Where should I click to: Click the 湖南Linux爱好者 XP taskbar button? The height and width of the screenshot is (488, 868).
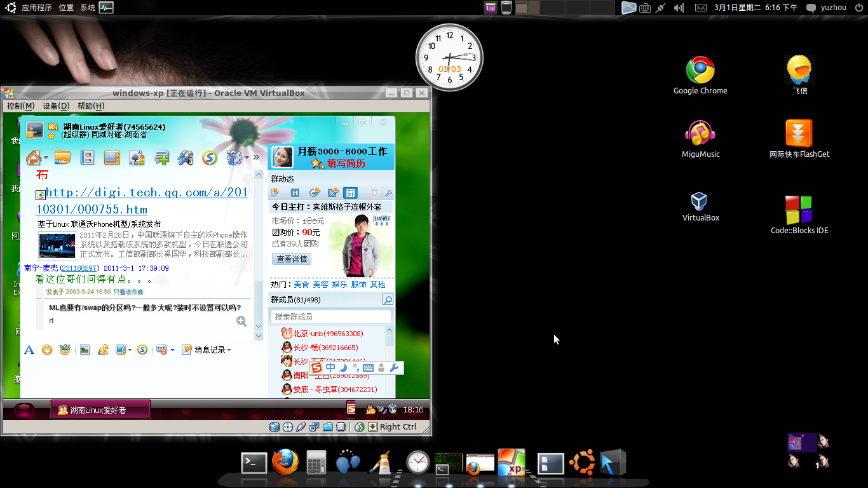101,410
